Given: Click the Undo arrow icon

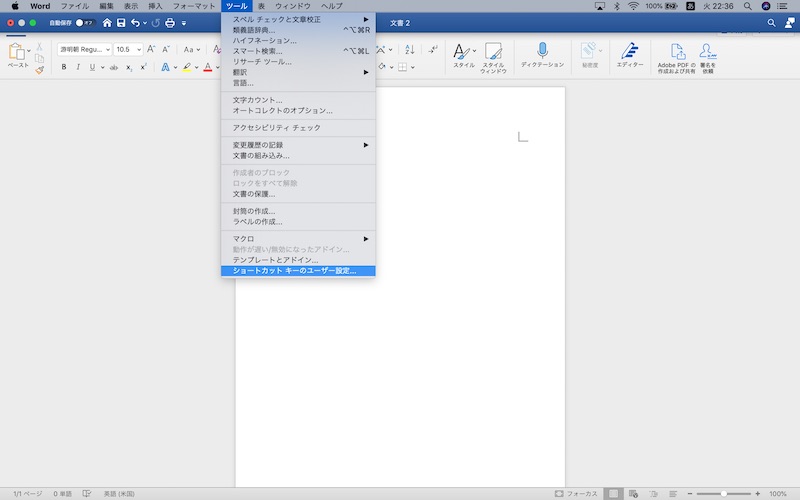Looking at the screenshot, I should click(135, 23).
